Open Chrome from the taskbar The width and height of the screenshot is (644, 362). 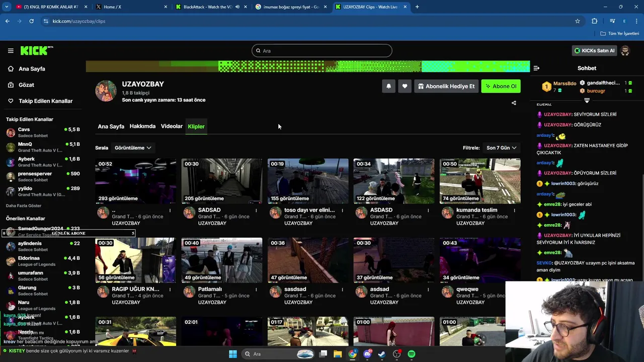352,354
